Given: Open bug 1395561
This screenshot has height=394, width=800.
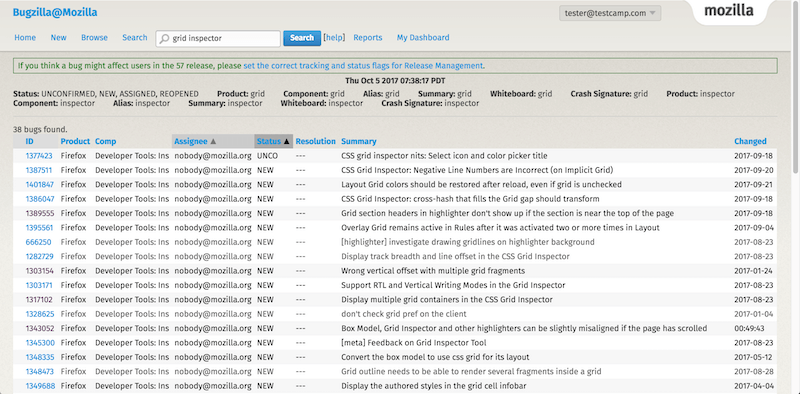Looking at the screenshot, I should [x=39, y=228].
